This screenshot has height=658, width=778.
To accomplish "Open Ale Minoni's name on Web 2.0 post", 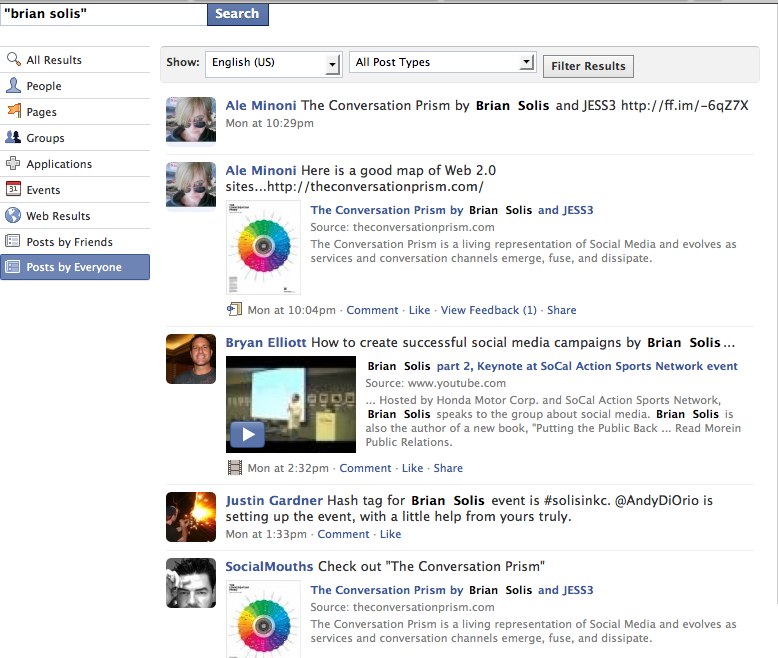I will (x=260, y=170).
